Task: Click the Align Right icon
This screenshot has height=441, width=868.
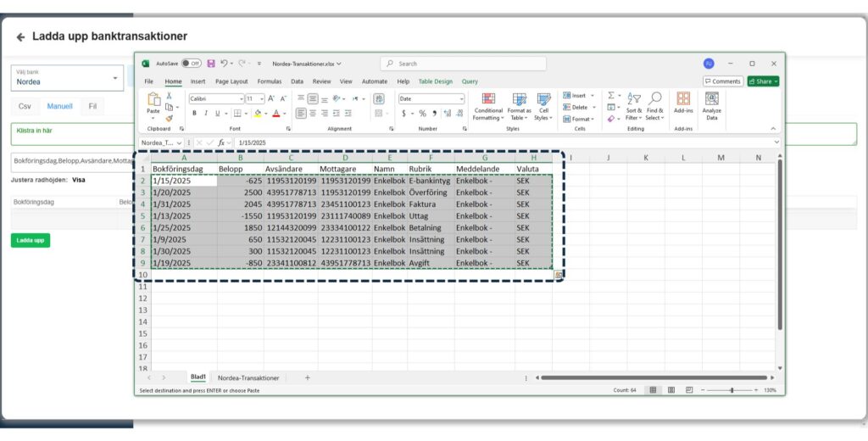Action: 325,113
